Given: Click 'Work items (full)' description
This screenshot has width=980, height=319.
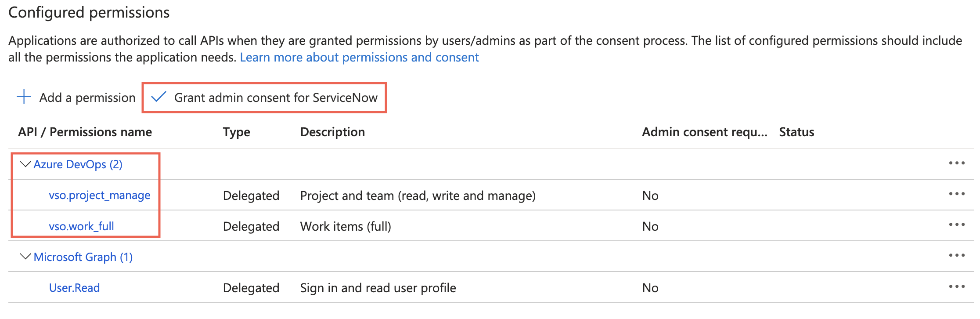Looking at the screenshot, I should (x=346, y=226).
